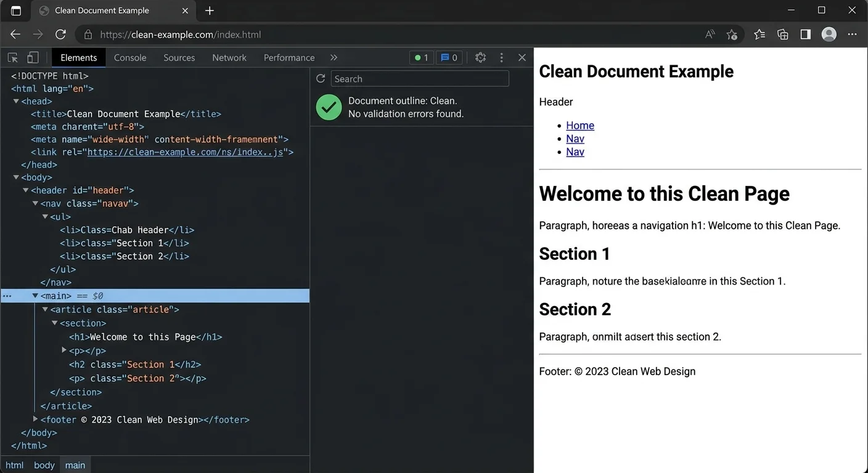Collapse the ul element node
868x473 pixels.
pos(45,217)
